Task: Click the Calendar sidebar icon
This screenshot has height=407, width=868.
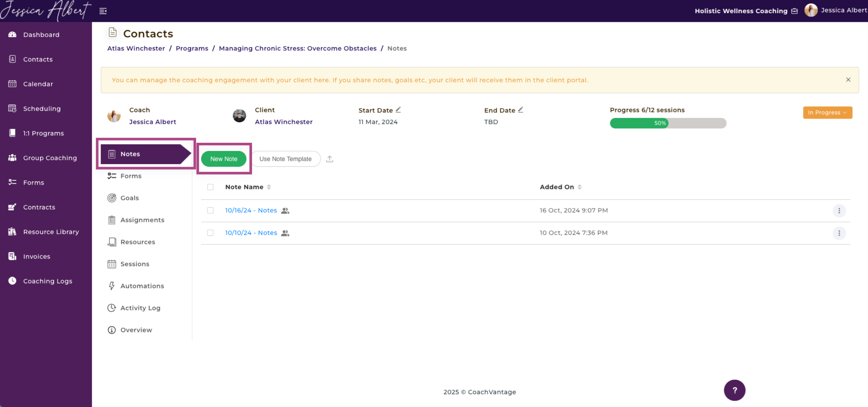Action: tap(13, 84)
